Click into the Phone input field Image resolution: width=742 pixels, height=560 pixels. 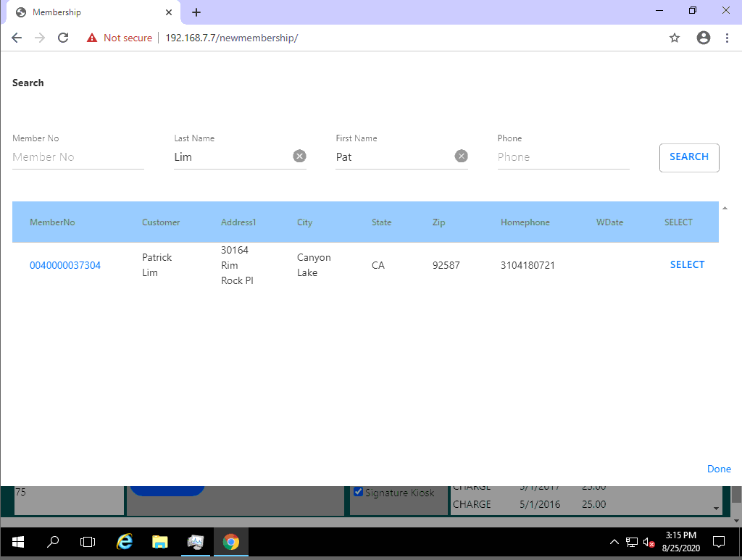(x=563, y=157)
